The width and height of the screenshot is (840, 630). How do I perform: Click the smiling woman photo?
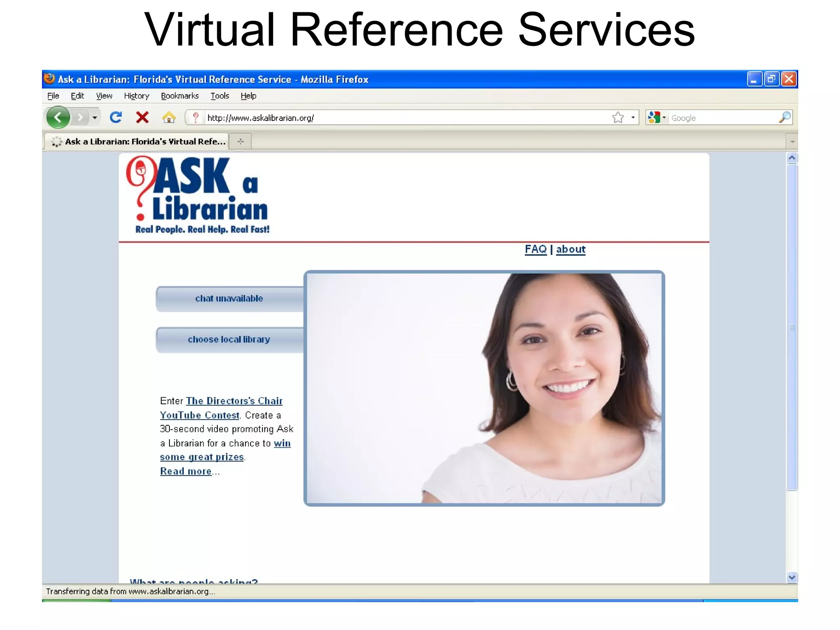tap(484, 388)
